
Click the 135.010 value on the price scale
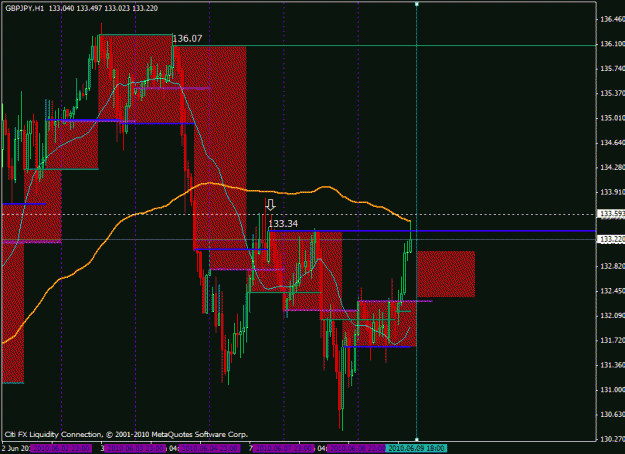[x=613, y=118]
